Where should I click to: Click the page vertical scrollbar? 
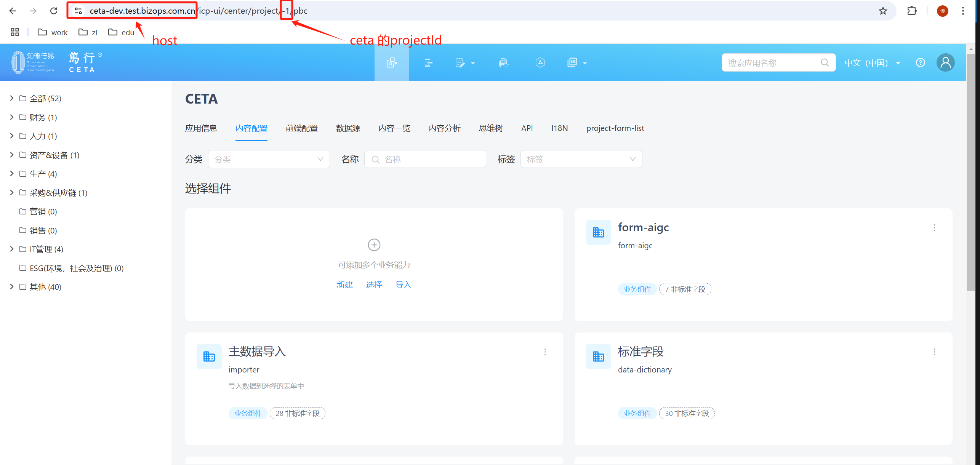point(971,171)
